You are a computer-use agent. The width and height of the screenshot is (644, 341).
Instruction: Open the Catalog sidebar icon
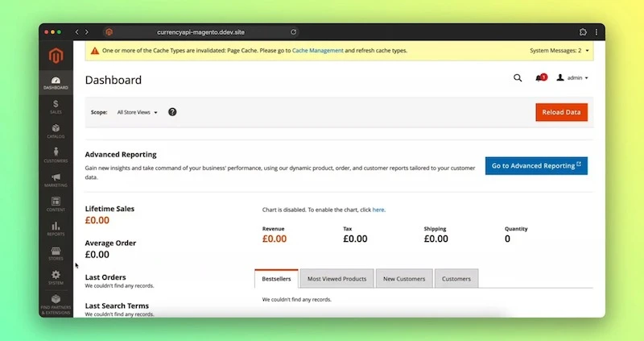[x=56, y=131]
